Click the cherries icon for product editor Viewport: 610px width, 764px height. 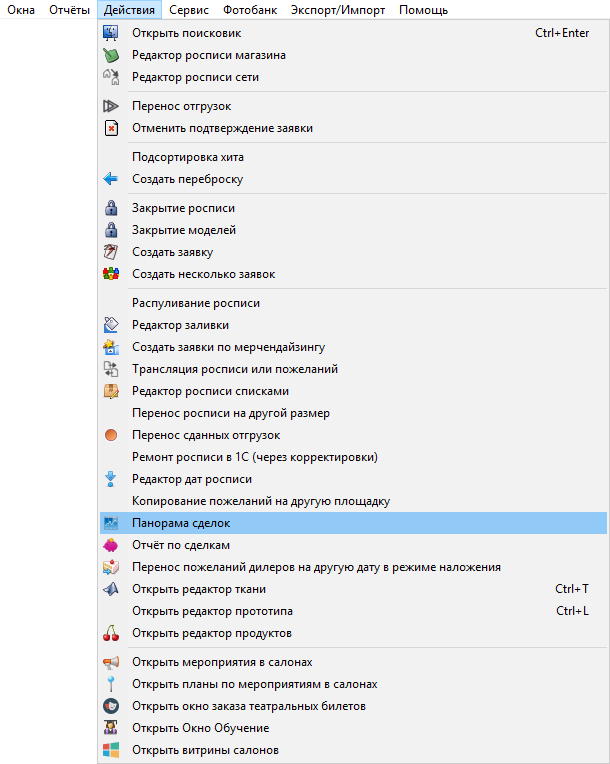[111, 633]
